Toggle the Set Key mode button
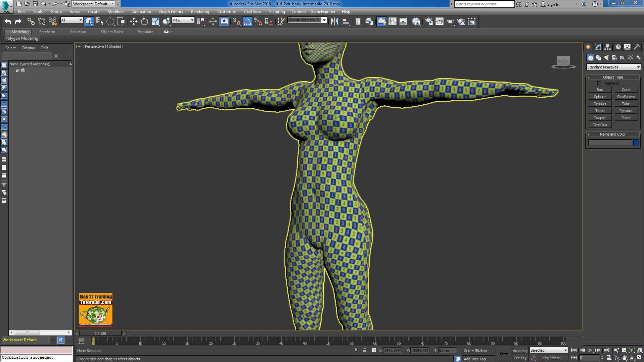The image size is (644, 362). click(520, 358)
